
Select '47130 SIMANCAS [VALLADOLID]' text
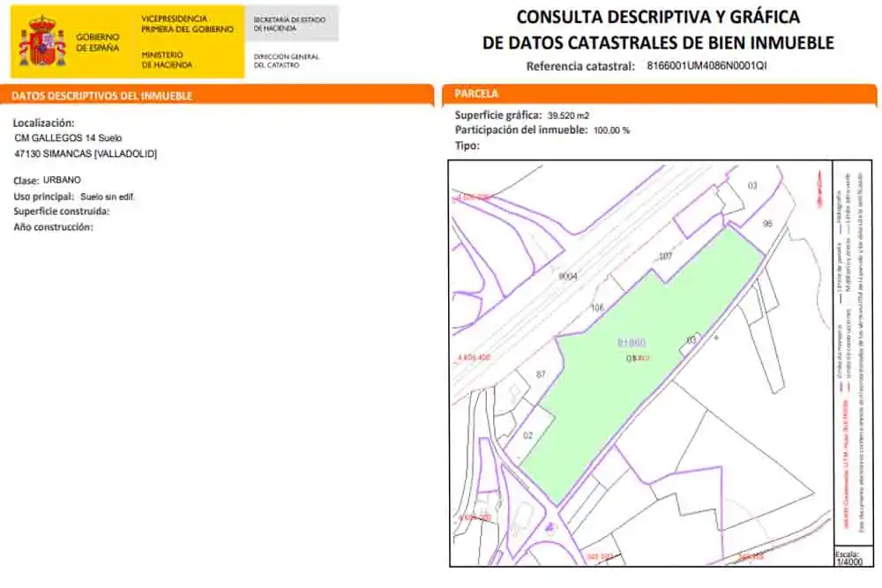pyautogui.click(x=86, y=153)
